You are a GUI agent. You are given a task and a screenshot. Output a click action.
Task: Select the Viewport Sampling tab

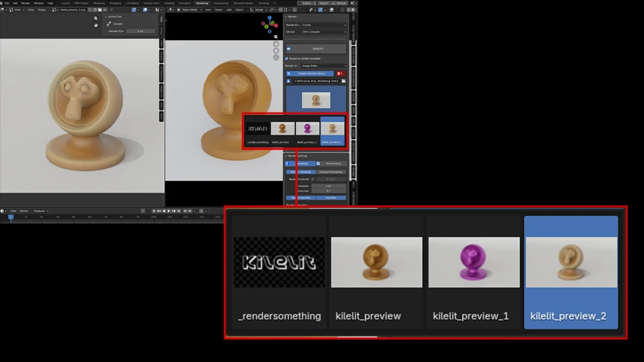(x=331, y=172)
